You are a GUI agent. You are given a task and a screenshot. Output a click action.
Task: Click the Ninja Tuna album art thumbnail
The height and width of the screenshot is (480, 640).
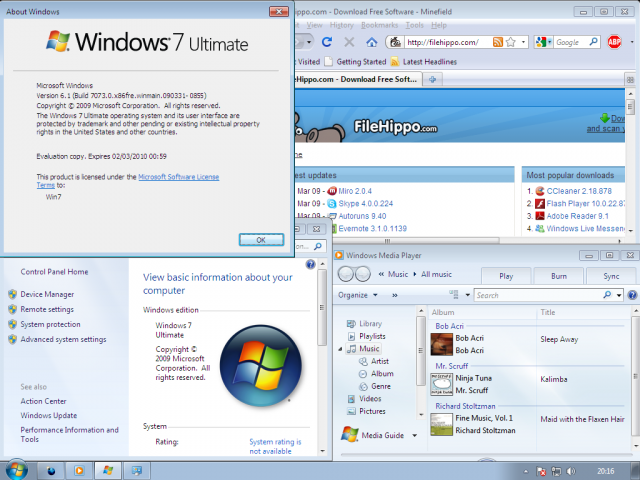441,384
